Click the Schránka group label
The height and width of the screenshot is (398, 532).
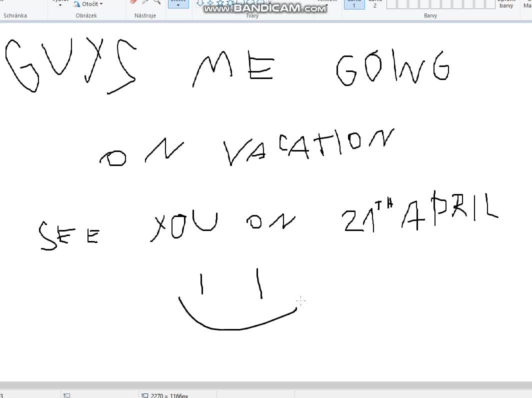15,15
